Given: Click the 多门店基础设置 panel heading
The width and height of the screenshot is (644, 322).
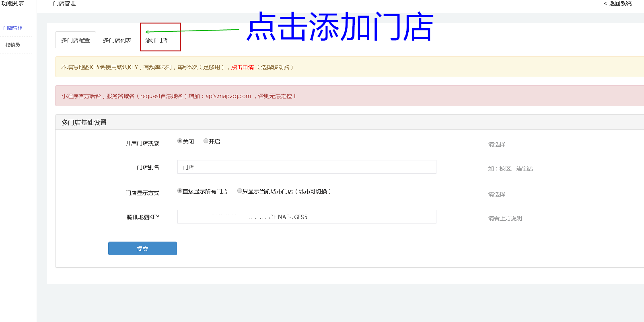Looking at the screenshot, I should (x=84, y=122).
